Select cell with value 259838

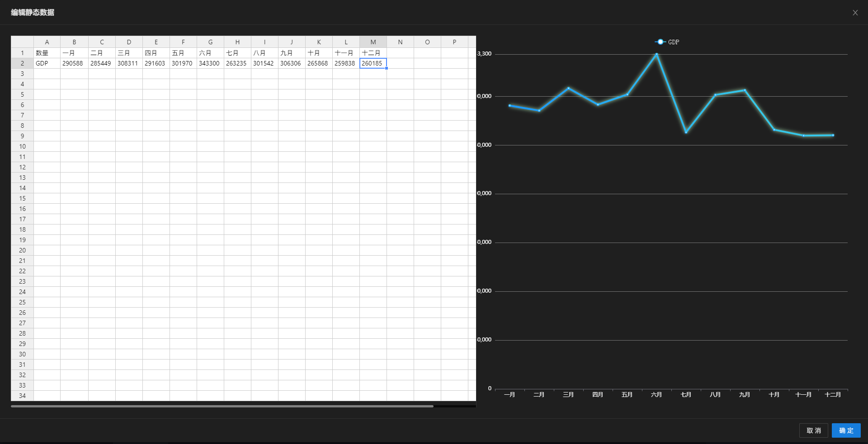[x=346, y=63]
